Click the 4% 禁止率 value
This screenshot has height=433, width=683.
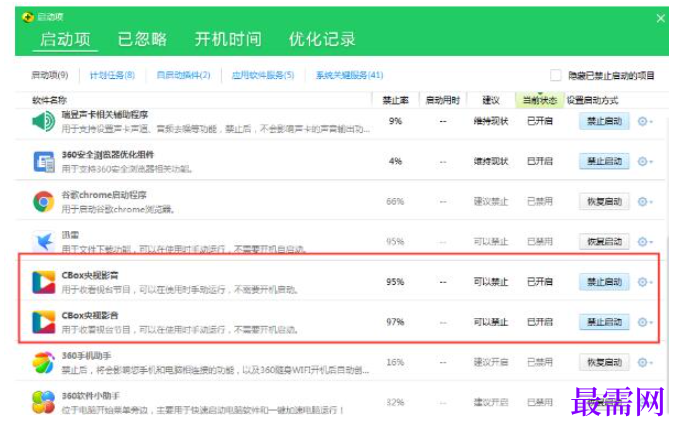click(x=395, y=161)
